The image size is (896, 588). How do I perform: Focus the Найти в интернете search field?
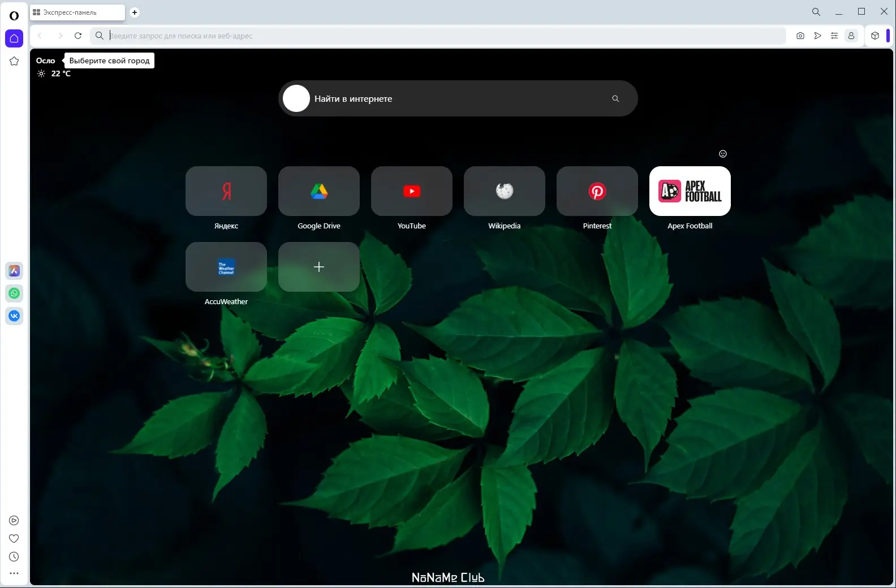[458, 98]
